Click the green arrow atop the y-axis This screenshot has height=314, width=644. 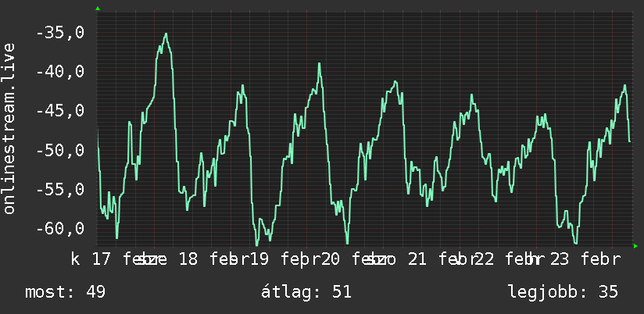click(98, 9)
